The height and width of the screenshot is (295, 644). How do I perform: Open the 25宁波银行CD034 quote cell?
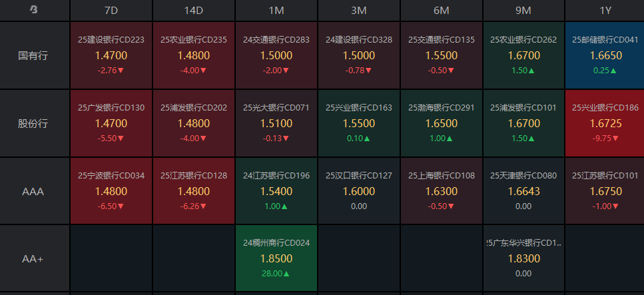pyautogui.click(x=111, y=191)
